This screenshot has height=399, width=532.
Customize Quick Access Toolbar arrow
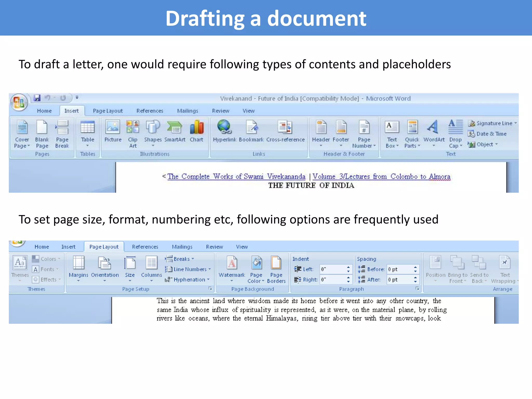tap(77, 98)
